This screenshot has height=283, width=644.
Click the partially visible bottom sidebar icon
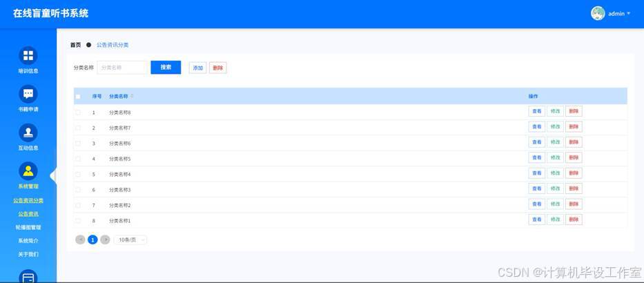28,276
